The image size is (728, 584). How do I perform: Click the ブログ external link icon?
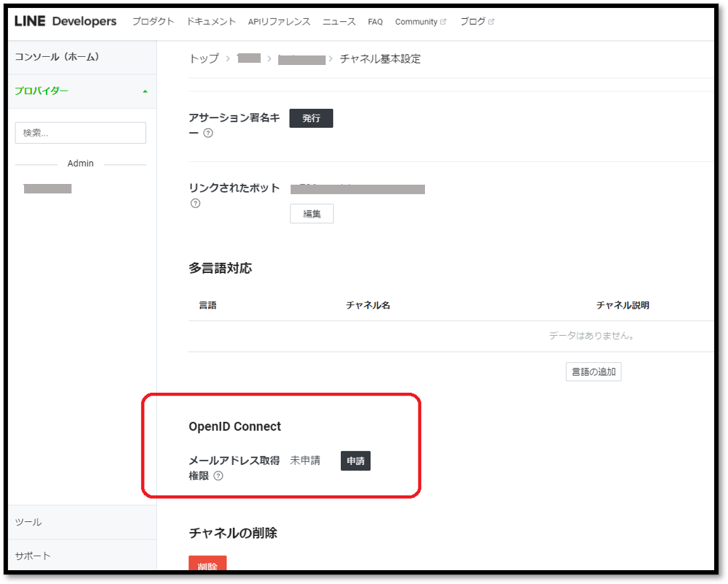click(490, 20)
